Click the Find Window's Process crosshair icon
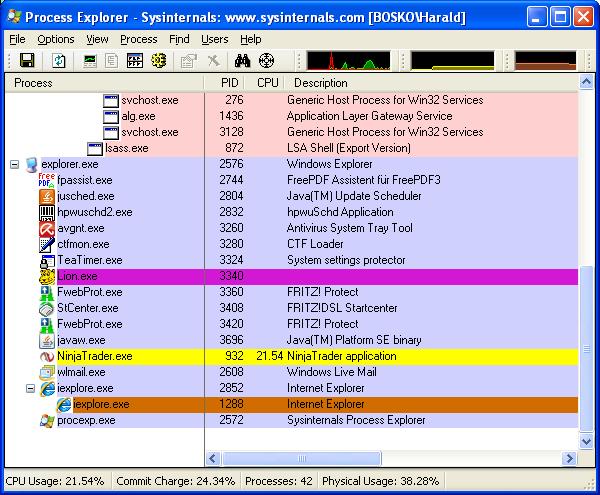The width and height of the screenshot is (600, 495). pos(266,60)
